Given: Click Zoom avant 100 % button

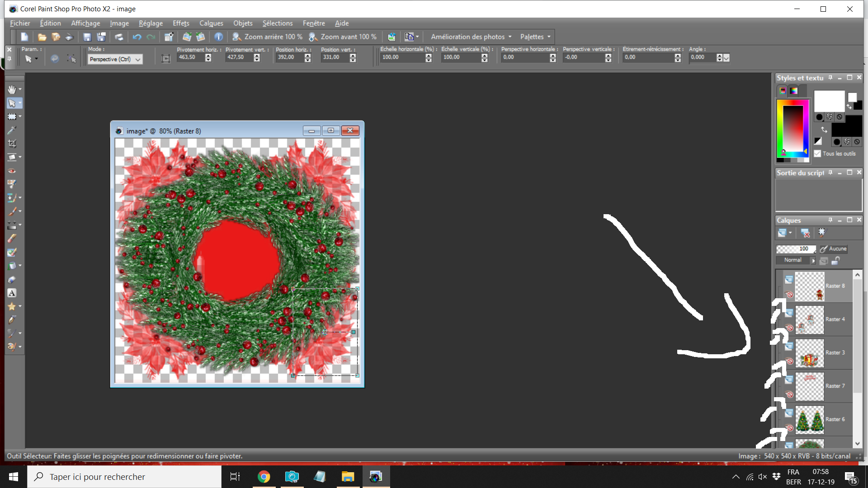Looking at the screenshot, I should click(x=343, y=37).
